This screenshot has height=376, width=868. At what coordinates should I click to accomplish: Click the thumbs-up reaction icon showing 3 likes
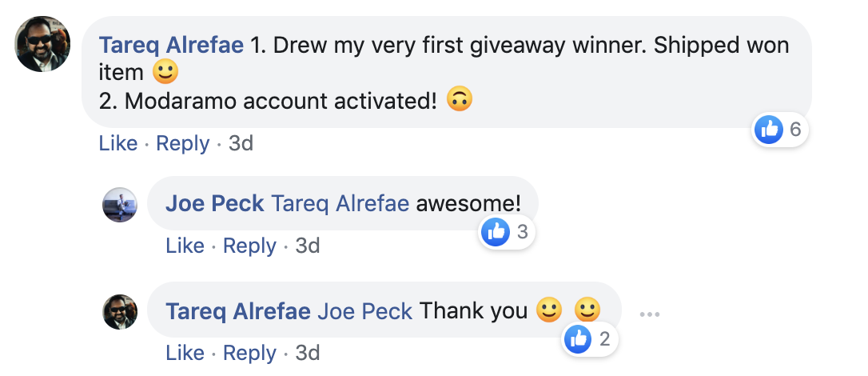pyautogui.click(x=496, y=231)
